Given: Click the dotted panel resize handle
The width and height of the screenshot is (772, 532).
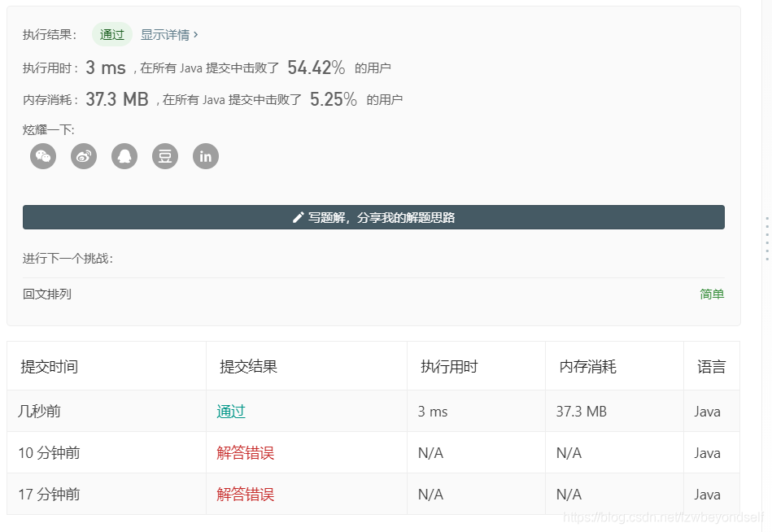Looking at the screenshot, I should pos(767,238).
